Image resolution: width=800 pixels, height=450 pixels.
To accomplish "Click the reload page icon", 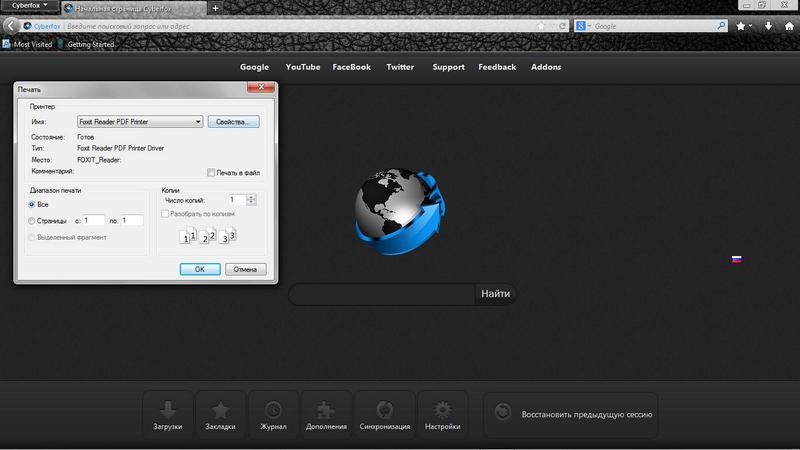I will tap(562, 26).
